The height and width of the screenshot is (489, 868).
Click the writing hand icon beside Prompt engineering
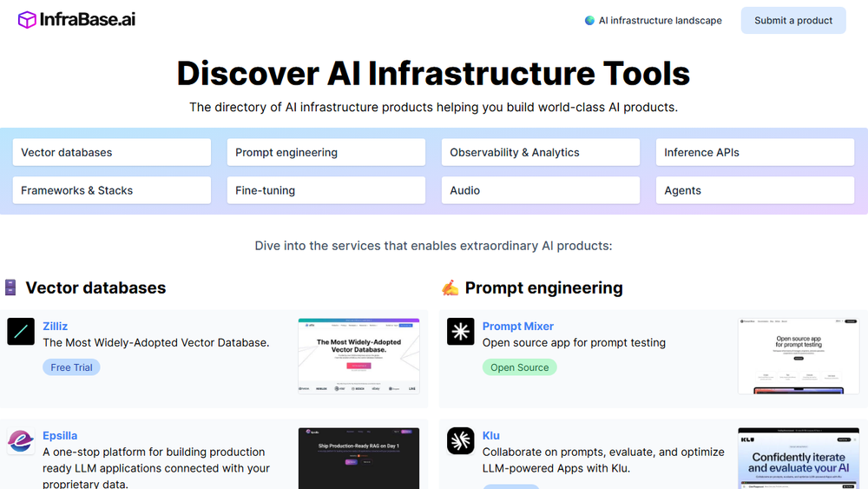(x=450, y=287)
